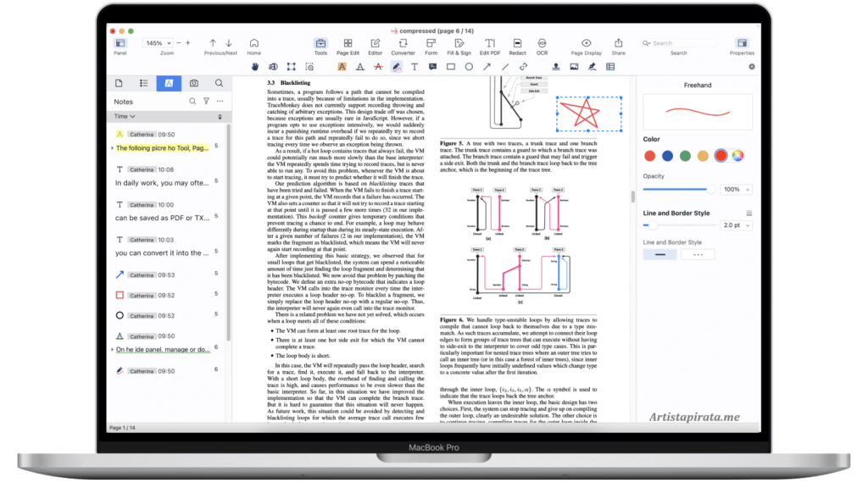Select the Table tool
Viewport: 868px width, 483px height.
pos(610,66)
